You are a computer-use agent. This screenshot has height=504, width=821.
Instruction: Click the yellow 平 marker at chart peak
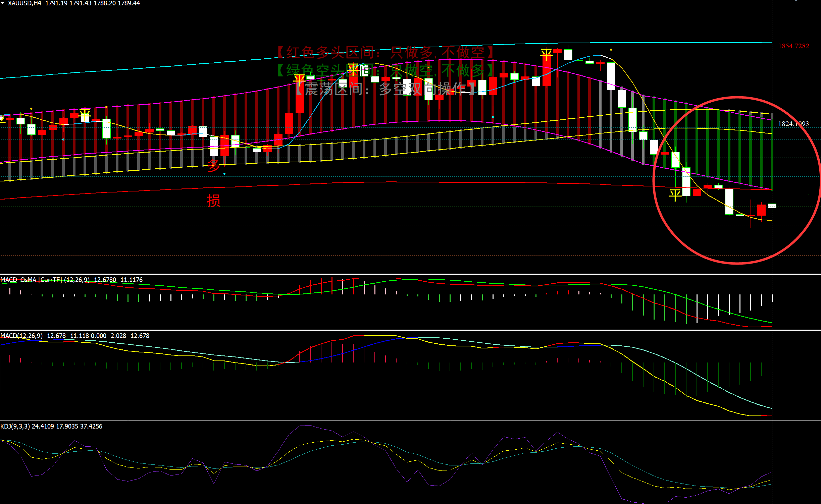coord(546,54)
